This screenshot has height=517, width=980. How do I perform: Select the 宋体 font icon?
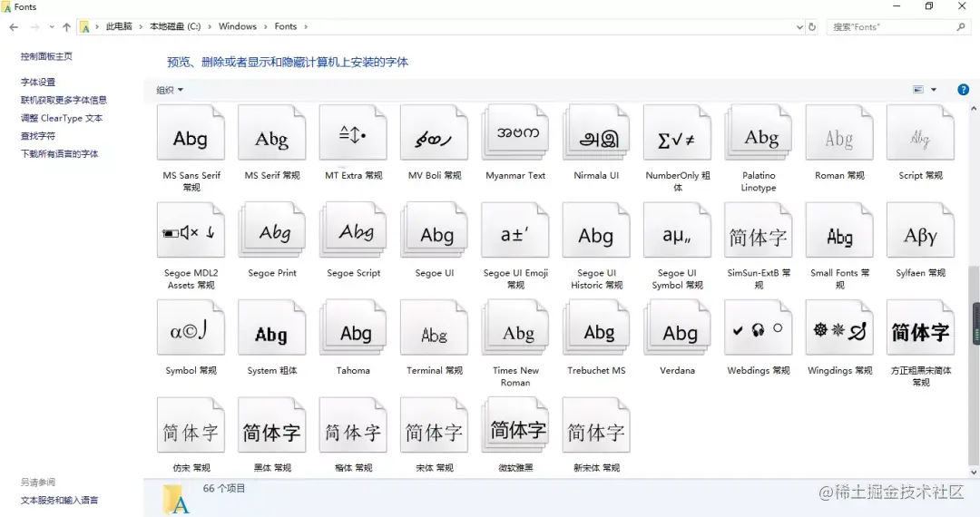click(x=434, y=424)
